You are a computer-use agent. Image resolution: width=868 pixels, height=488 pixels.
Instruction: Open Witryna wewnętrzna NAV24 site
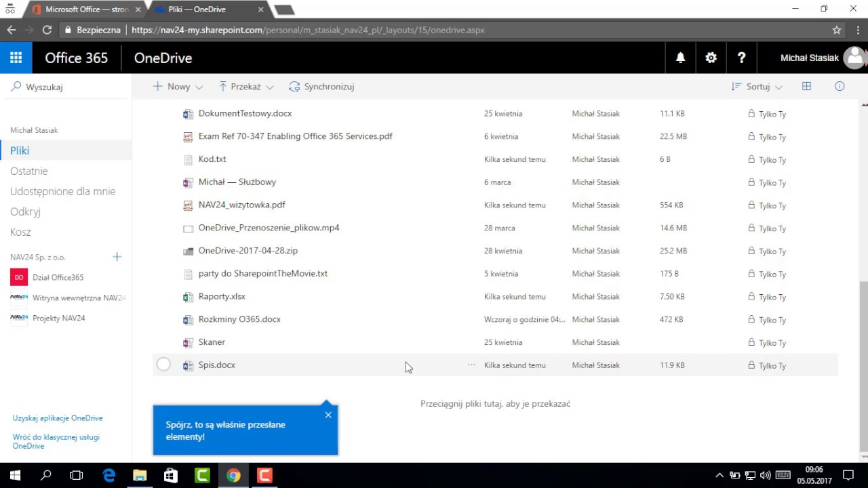pos(79,298)
